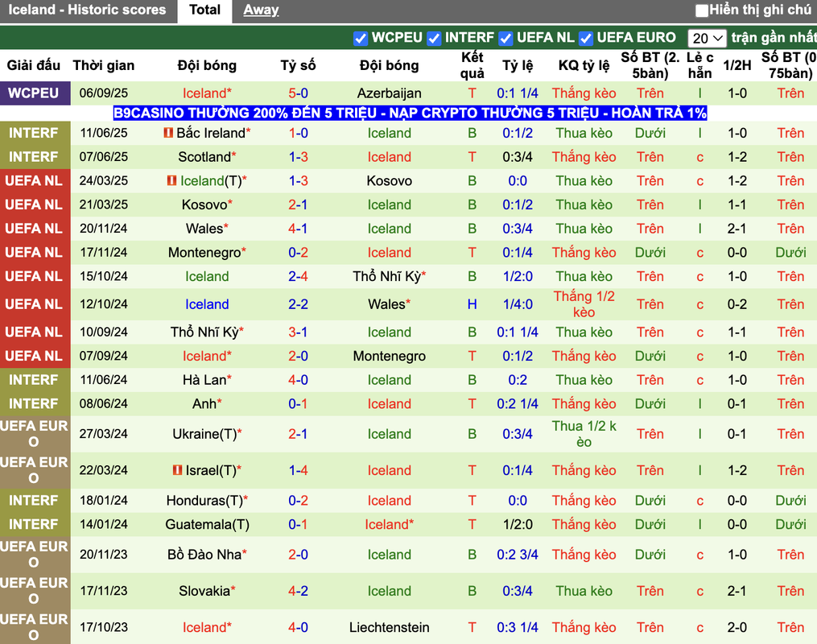Click the Kết quả column header
817x644 pixels.
pos(472,66)
